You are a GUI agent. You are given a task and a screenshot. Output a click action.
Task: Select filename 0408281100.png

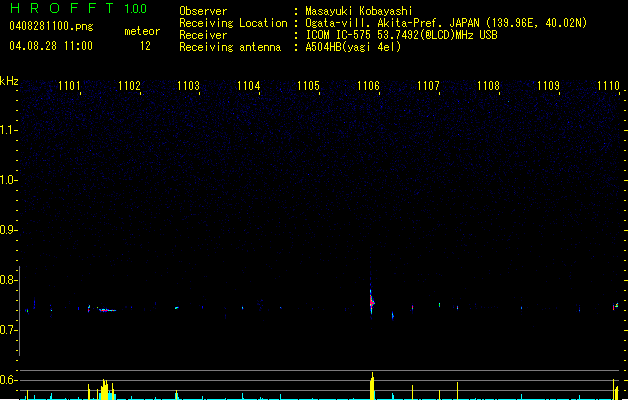51,26
